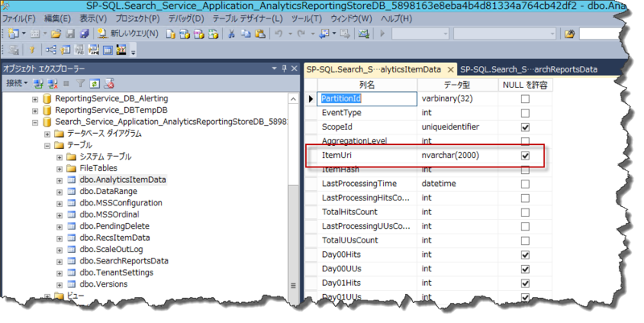
Task: Open the 接続 dropdown in Object Explorer
Action: (x=17, y=83)
